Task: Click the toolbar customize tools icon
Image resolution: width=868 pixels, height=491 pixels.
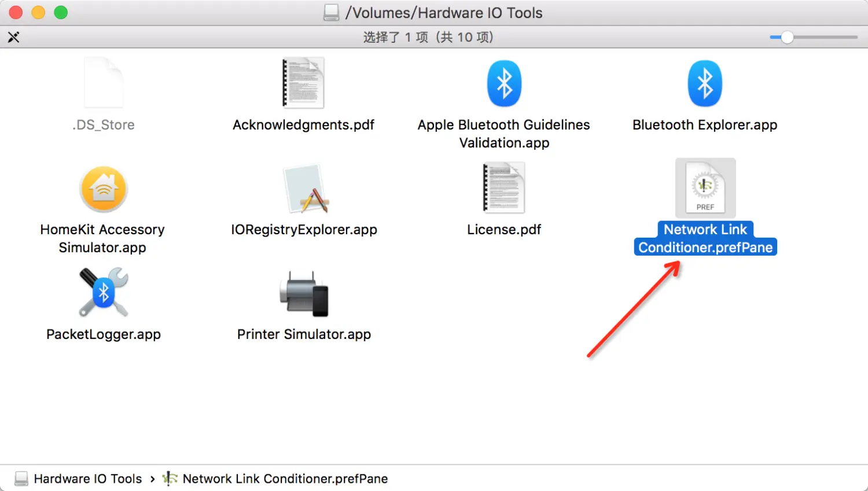Action: 13,37
